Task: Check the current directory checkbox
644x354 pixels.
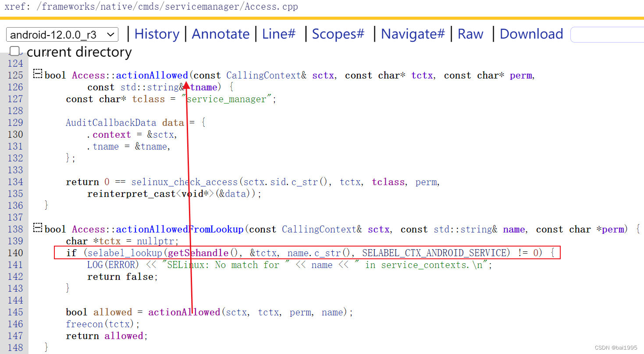Action: click(x=14, y=51)
